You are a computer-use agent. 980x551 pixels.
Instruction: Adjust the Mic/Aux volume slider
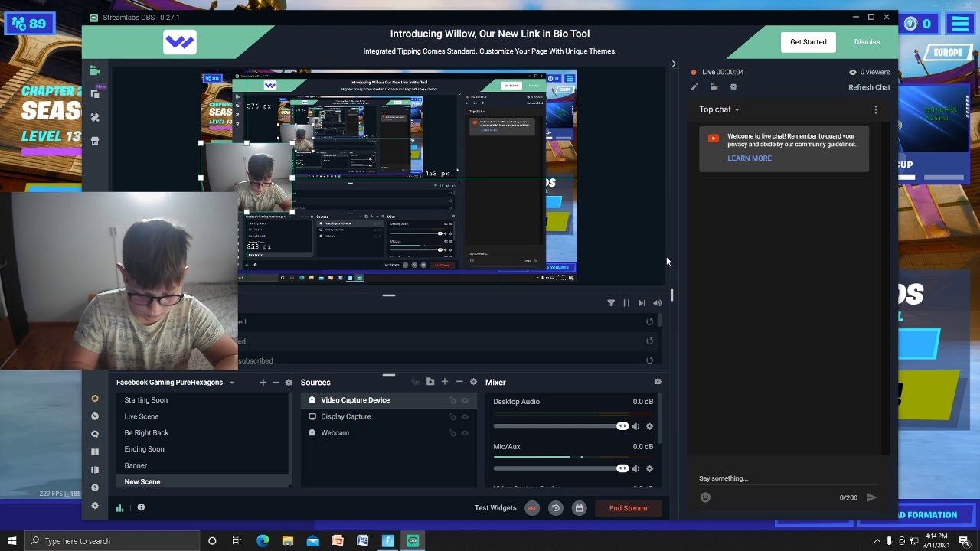point(561,468)
